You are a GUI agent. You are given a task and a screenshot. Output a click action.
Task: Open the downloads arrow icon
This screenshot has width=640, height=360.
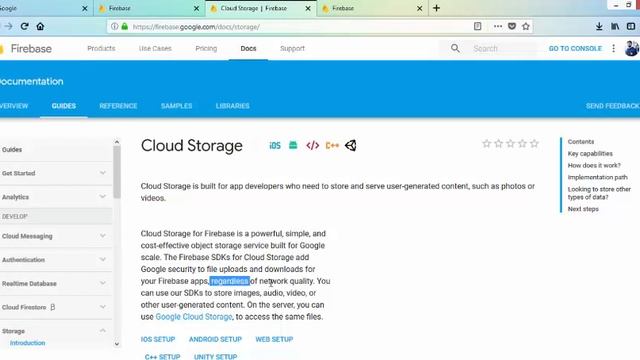click(x=599, y=27)
